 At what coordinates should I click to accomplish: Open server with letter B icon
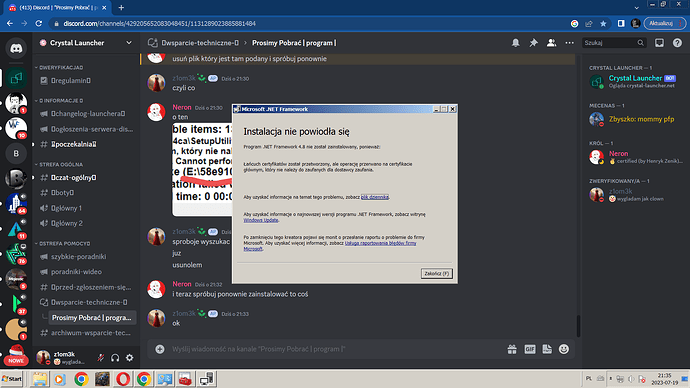(16, 154)
